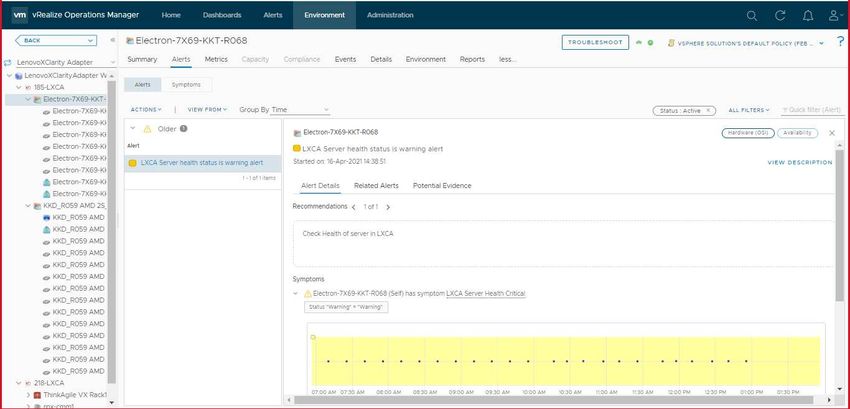Click the refresh icon in header

[x=780, y=16]
